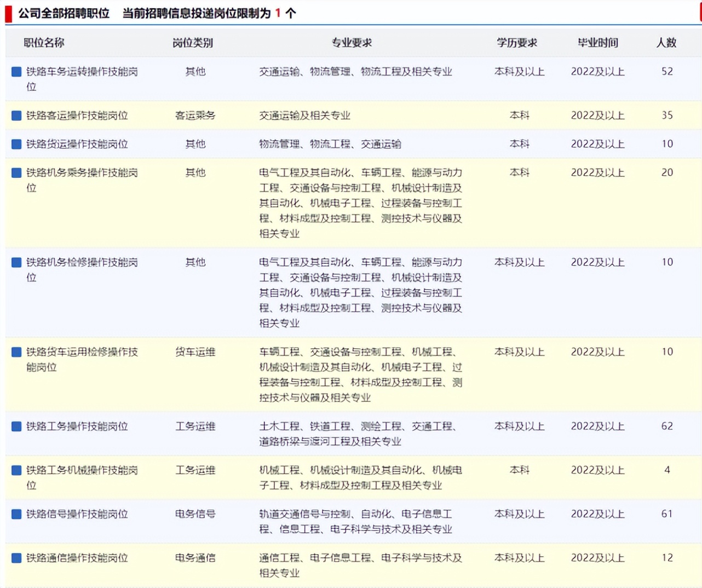
Task: Click the 毕业时间 header tab
Action: coord(598,42)
